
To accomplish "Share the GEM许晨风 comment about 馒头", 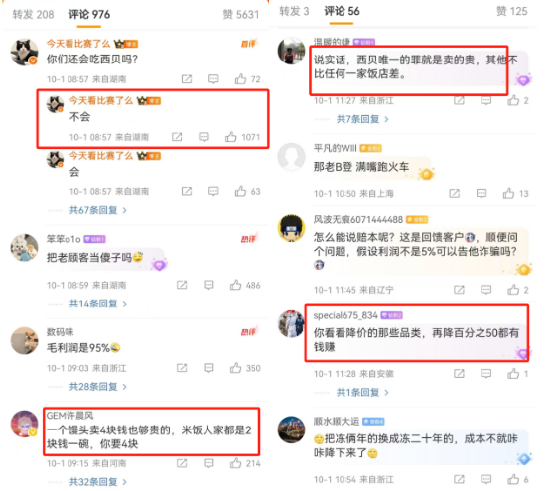I will coord(182,463).
